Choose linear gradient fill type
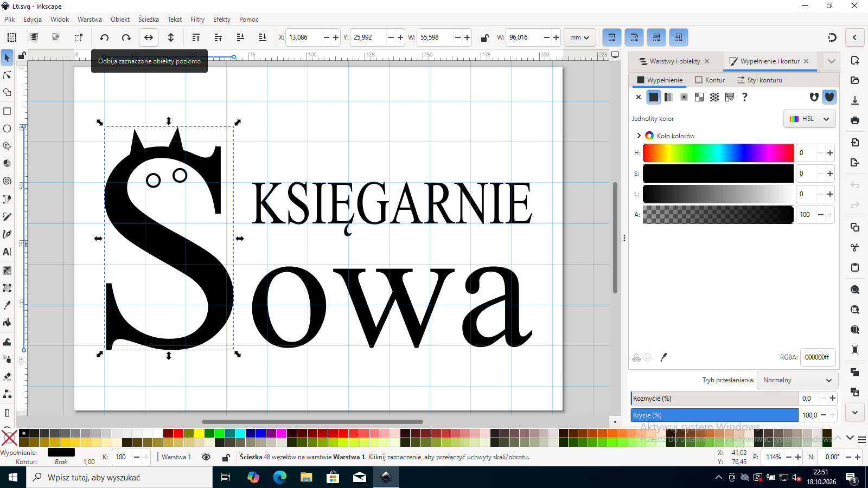This screenshot has height=488, width=868. [669, 97]
